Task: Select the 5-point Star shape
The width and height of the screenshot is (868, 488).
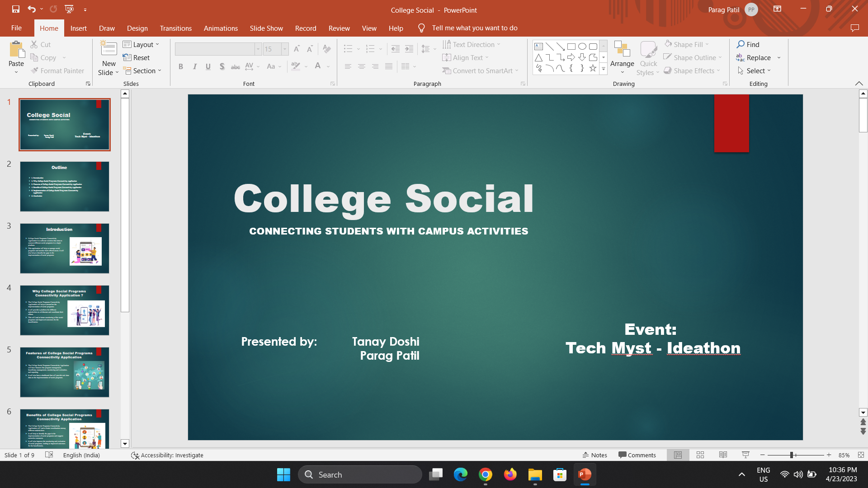Action: (x=593, y=68)
